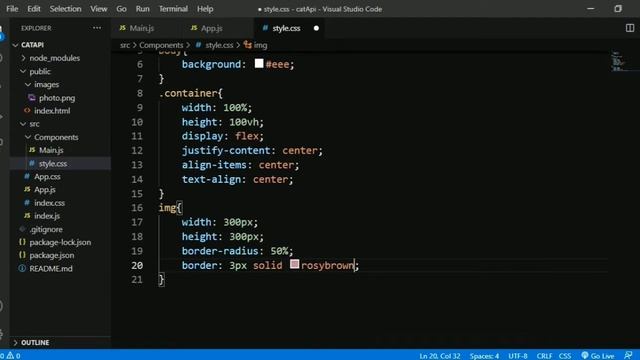
Task: Open App.js in explorer tree
Action: click(x=44, y=190)
